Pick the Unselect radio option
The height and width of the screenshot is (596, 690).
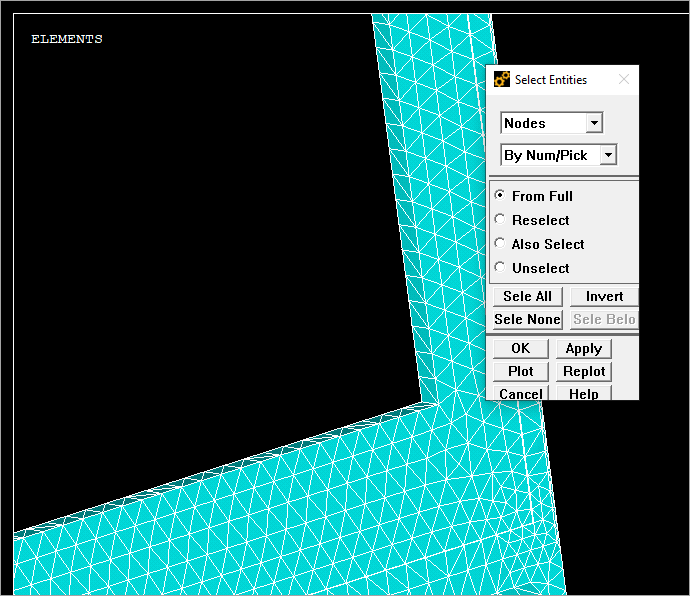tap(500, 268)
